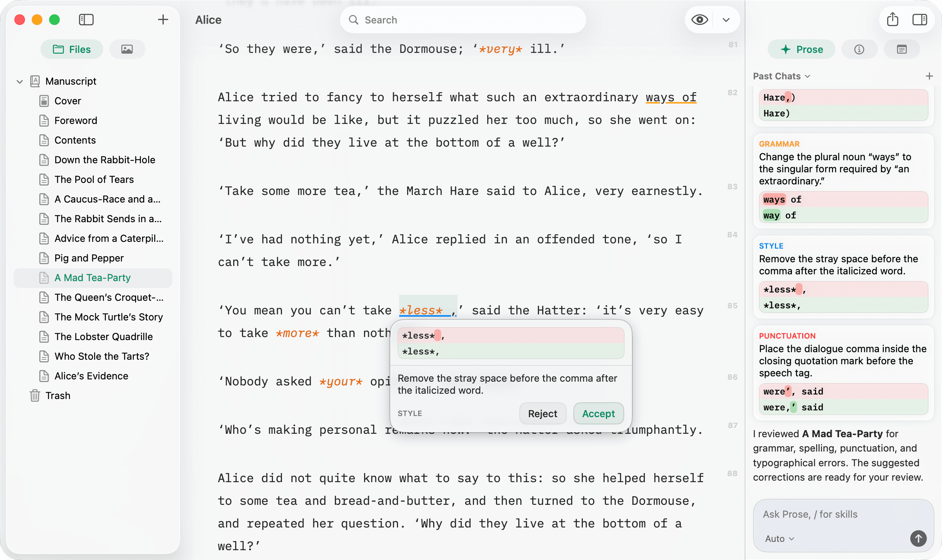Click the orange italic '*more*' word
Image resolution: width=942 pixels, height=560 pixels.
(x=297, y=333)
